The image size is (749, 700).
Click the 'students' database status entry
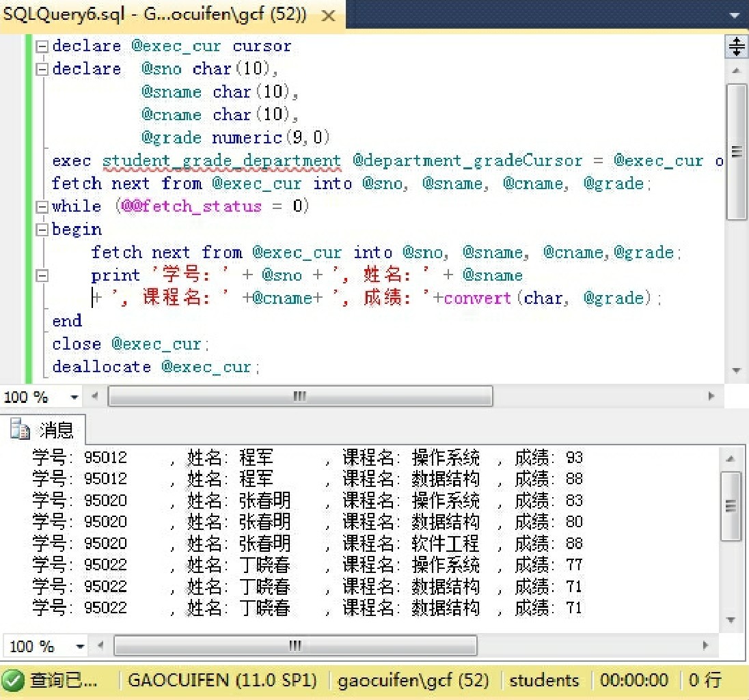tap(544, 680)
